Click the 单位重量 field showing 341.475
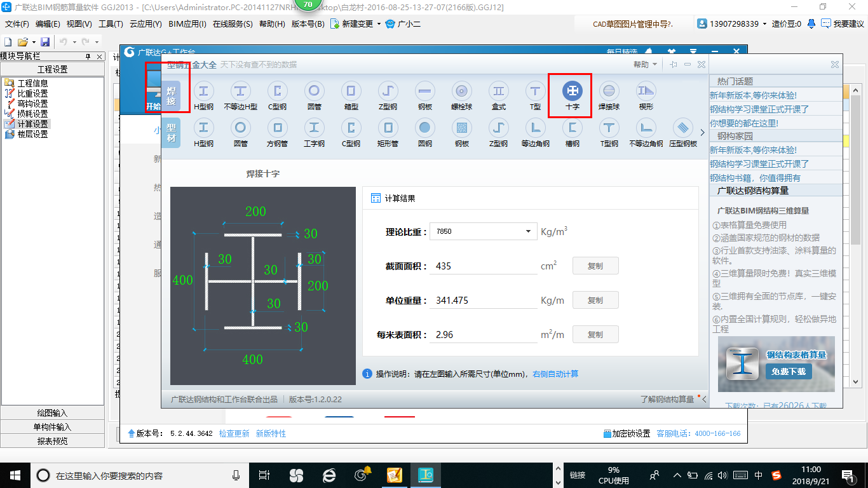The image size is (868, 488). [x=484, y=300]
